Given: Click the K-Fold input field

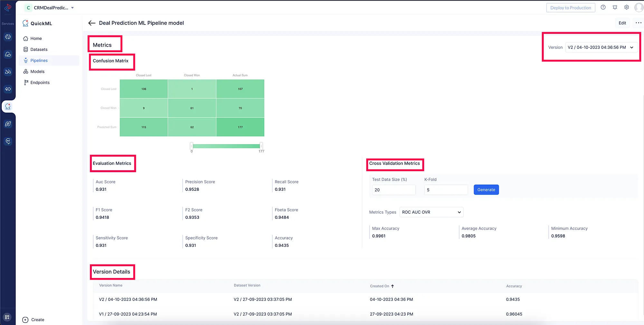Looking at the screenshot, I should 446,190.
